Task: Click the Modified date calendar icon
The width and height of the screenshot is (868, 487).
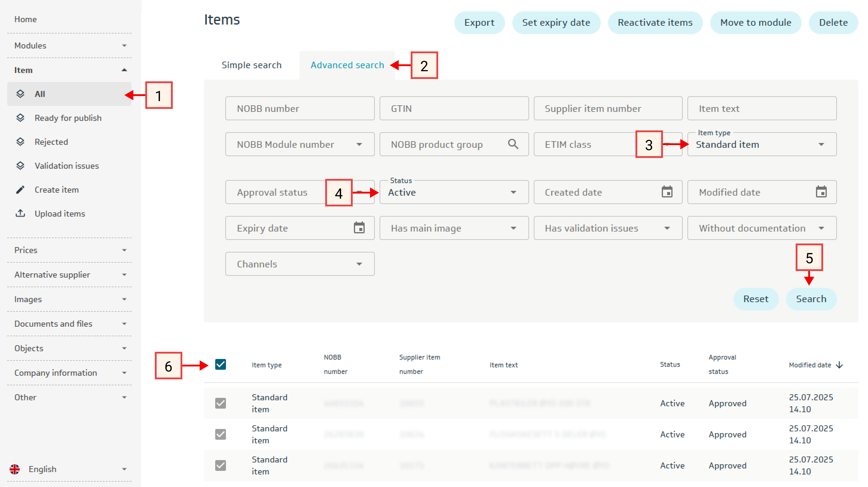Action: 821,192
